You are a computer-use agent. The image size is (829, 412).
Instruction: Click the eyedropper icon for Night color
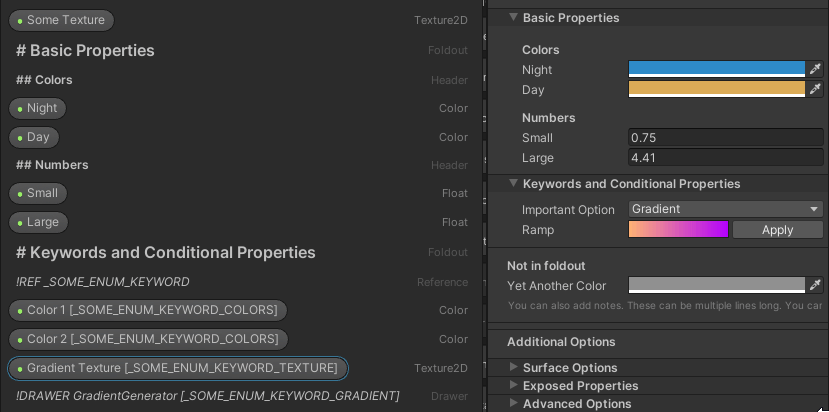click(815, 69)
